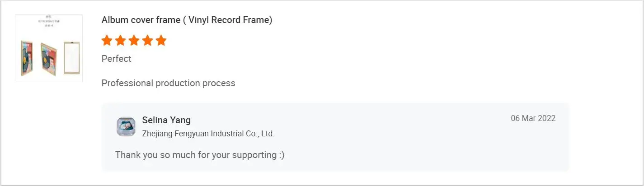Click the Selina Yang name
Screen dimensions: 644x186
[166, 120]
